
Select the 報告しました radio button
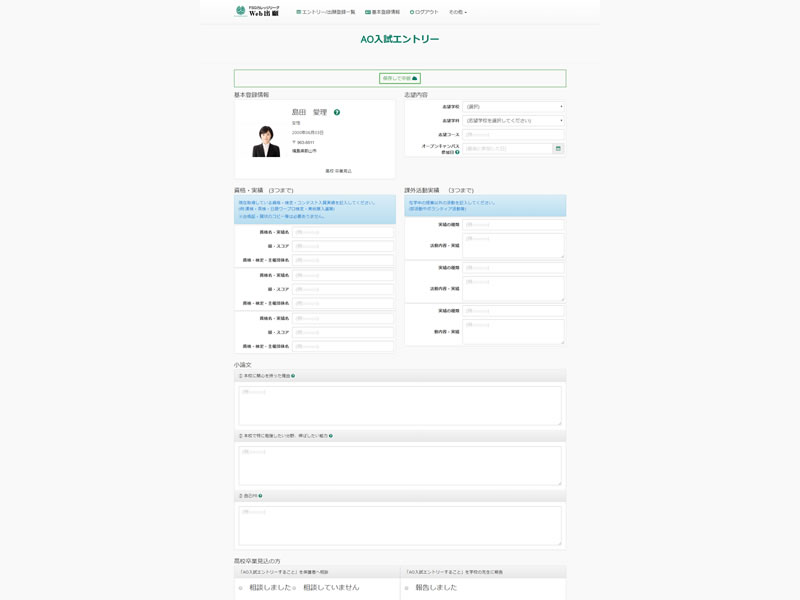[x=407, y=588]
